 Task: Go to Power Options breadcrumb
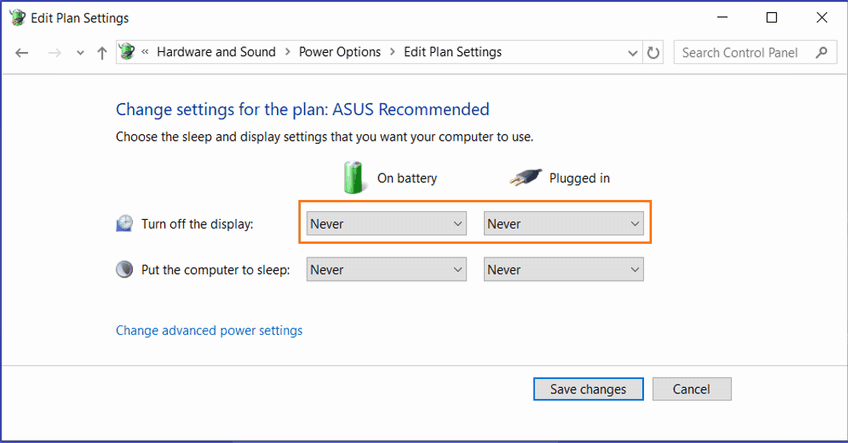[340, 52]
